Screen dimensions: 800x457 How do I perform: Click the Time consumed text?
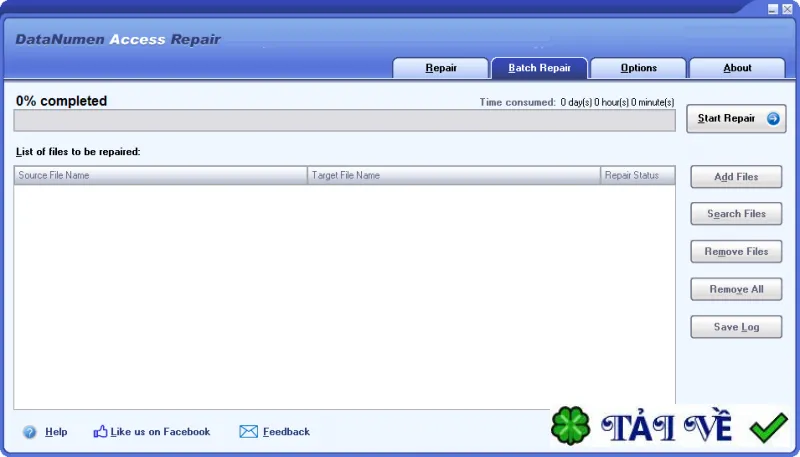577,103
